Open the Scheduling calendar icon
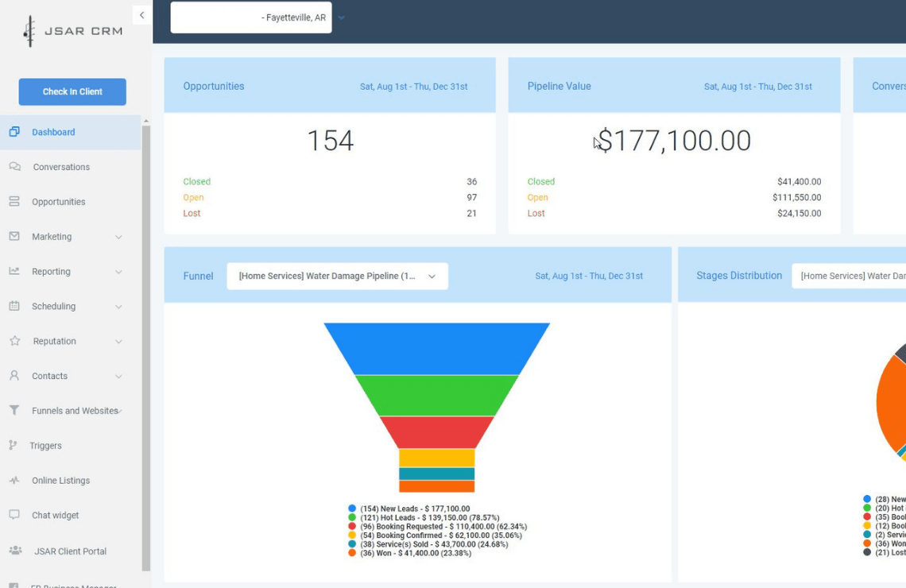 coord(14,307)
